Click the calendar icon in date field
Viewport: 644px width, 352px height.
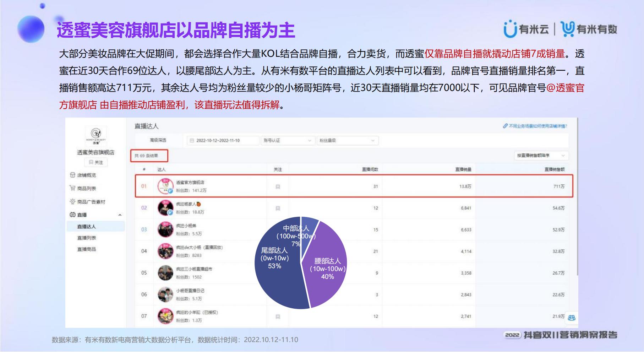tap(192, 141)
